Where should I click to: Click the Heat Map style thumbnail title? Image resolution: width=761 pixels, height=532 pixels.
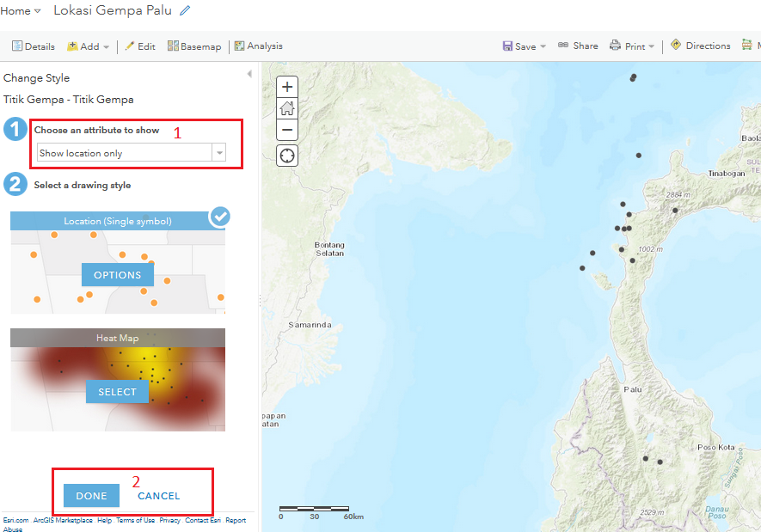point(118,338)
